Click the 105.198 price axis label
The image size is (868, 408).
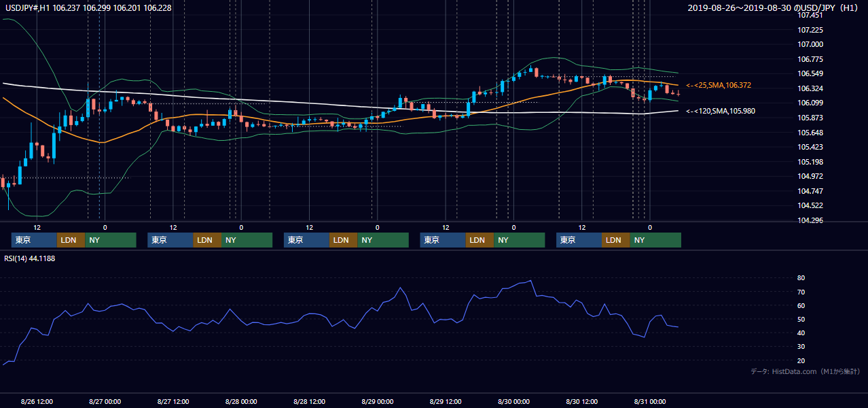tap(810, 162)
